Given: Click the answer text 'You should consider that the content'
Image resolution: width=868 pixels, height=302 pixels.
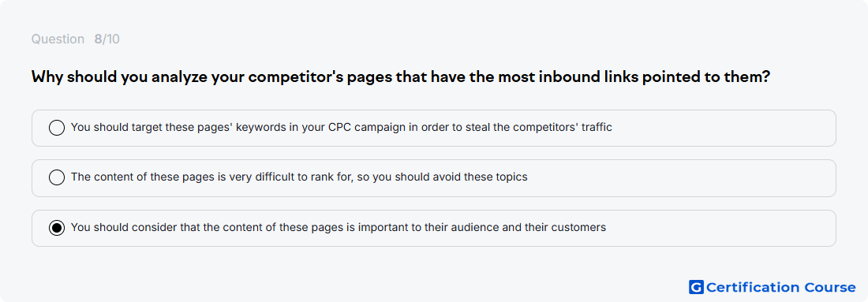Looking at the screenshot, I should tap(339, 227).
